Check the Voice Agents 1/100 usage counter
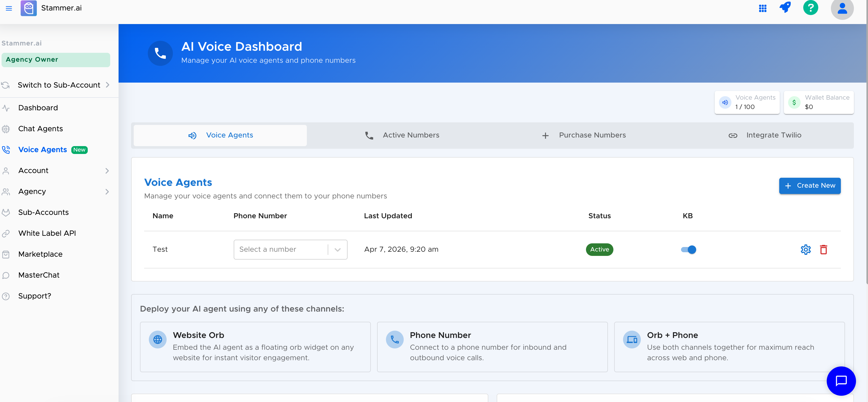 747,102
